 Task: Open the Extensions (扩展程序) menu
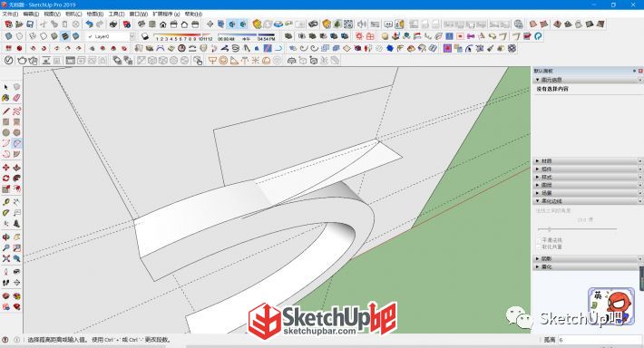pyautogui.click(x=166, y=14)
